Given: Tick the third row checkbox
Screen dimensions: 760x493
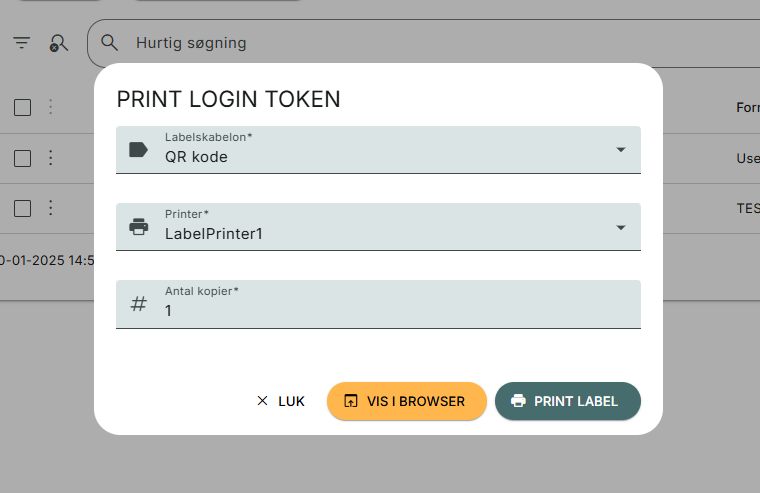Looking at the screenshot, I should tap(22, 208).
